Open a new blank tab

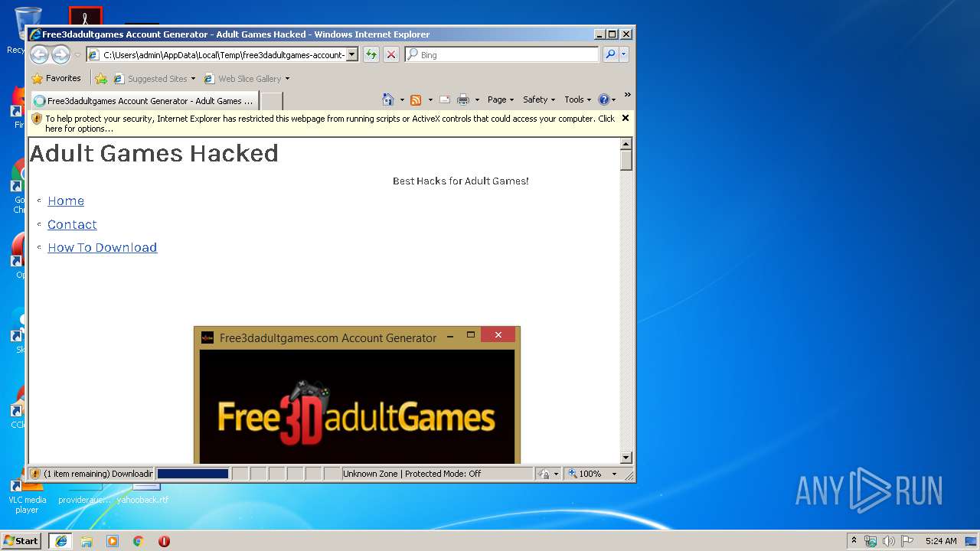pos(272,101)
